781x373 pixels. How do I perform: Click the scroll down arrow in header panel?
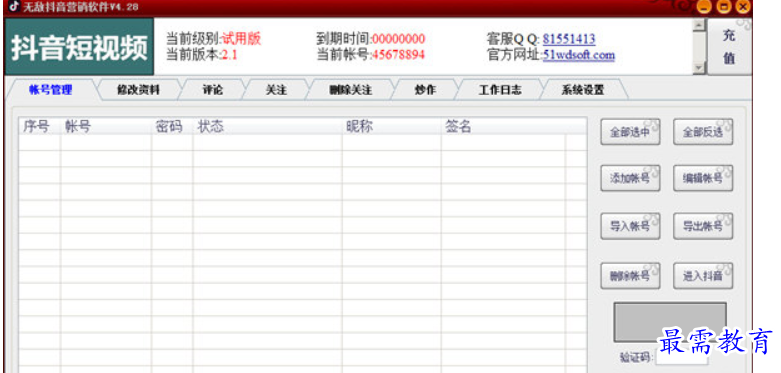pos(700,68)
